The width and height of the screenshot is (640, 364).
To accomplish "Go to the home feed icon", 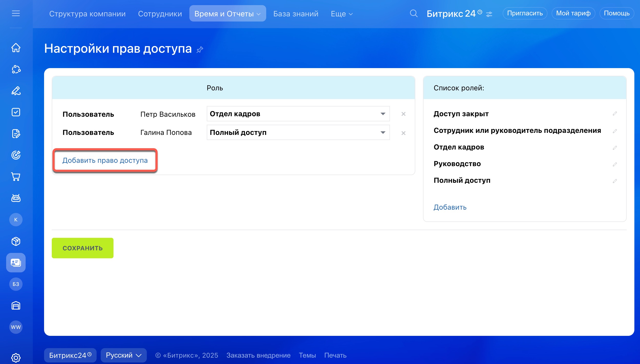I will [16, 48].
